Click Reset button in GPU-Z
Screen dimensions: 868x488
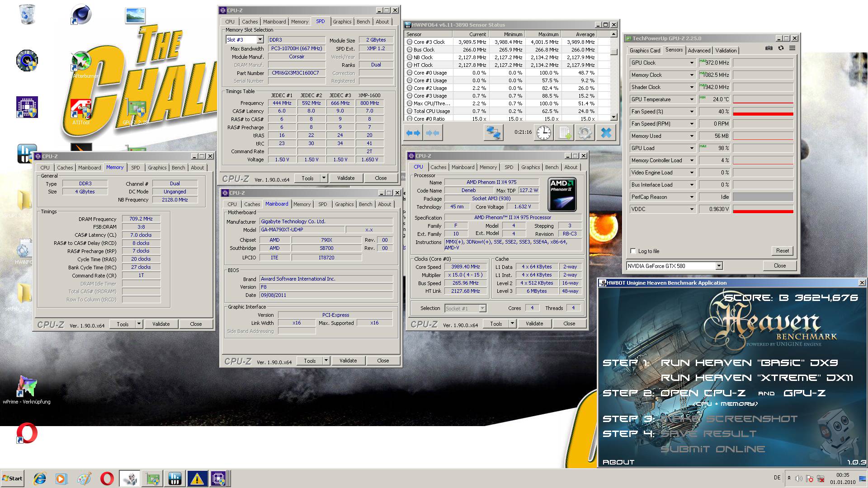tap(783, 251)
